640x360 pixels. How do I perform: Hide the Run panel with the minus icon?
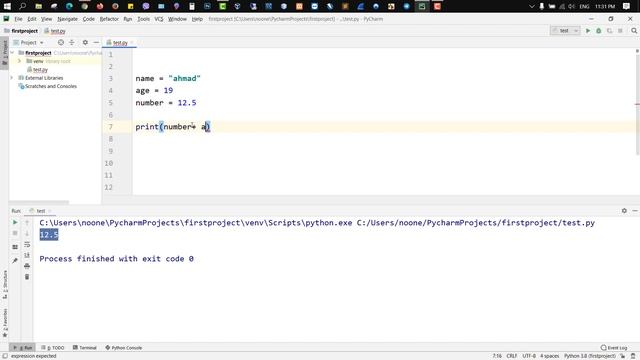pos(635,211)
